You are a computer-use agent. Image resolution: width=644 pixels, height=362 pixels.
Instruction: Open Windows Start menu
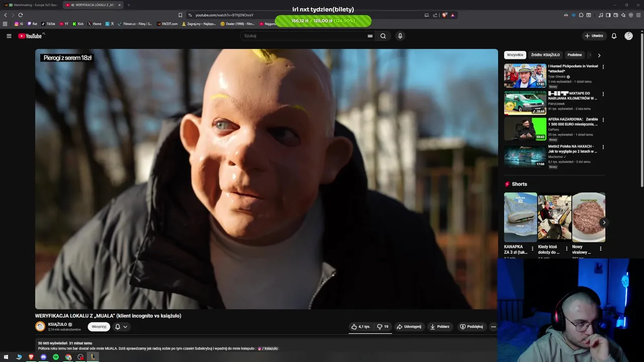click(x=6, y=357)
